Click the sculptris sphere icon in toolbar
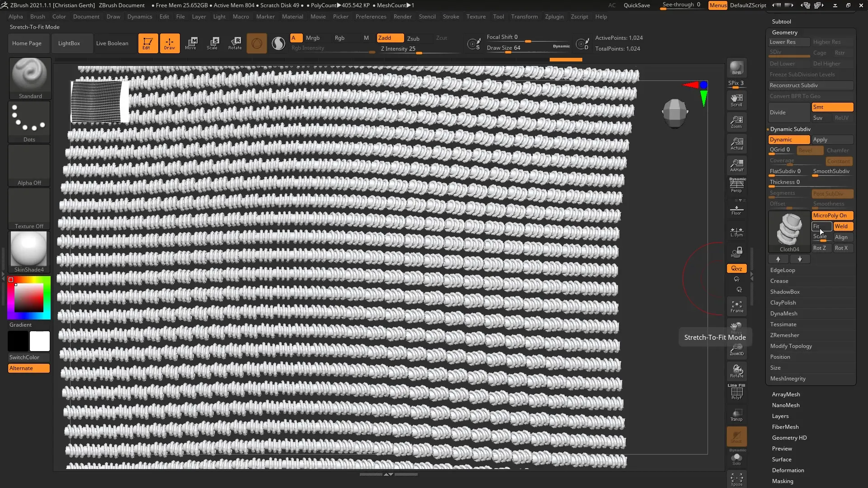The image size is (868, 488). click(x=257, y=43)
